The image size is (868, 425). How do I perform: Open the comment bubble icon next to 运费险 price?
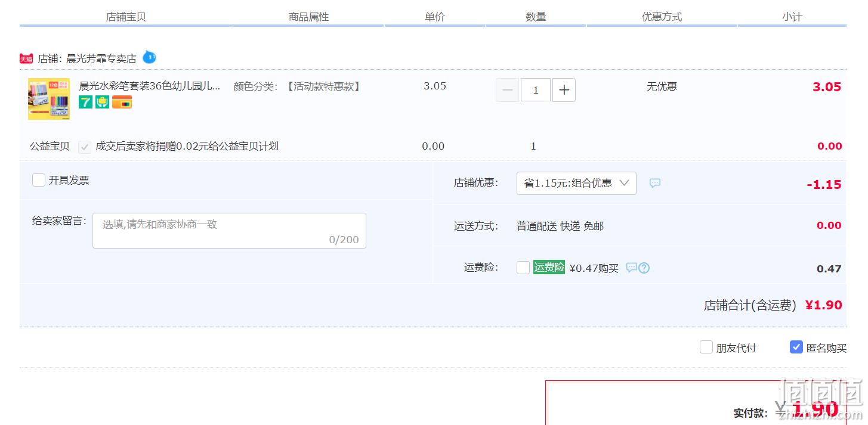[x=631, y=268]
